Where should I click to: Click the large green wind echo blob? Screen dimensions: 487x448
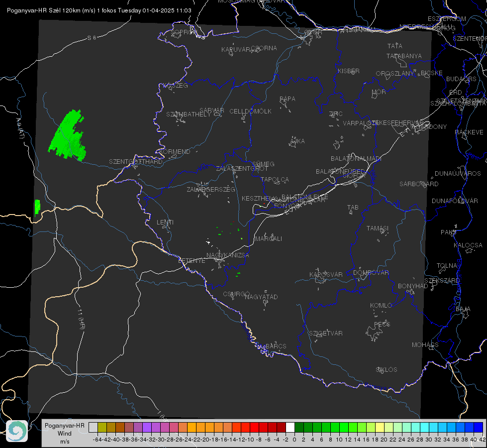click(x=67, y=136)
